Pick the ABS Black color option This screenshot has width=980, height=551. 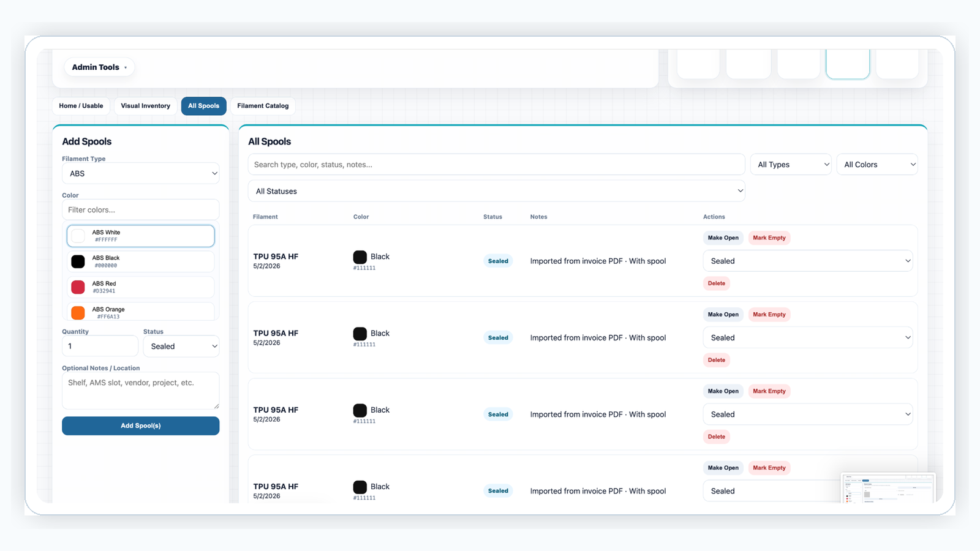click(x=140, y=261)
